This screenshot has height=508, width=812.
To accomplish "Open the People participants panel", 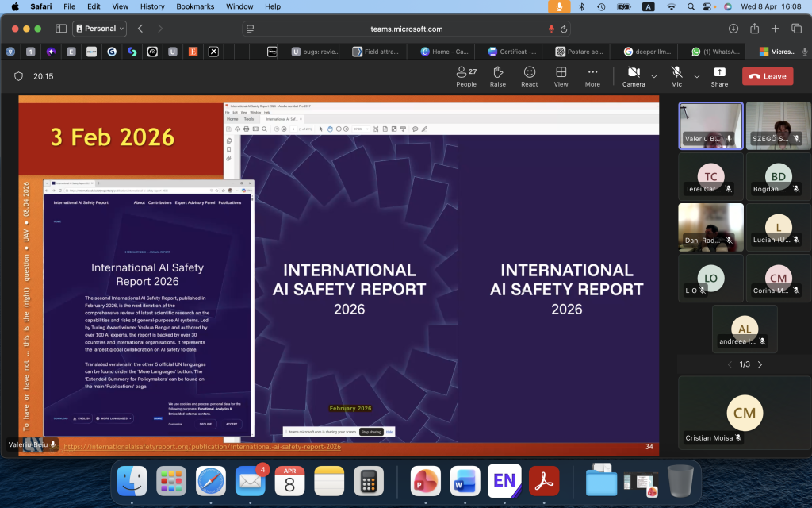I will 466,77.
